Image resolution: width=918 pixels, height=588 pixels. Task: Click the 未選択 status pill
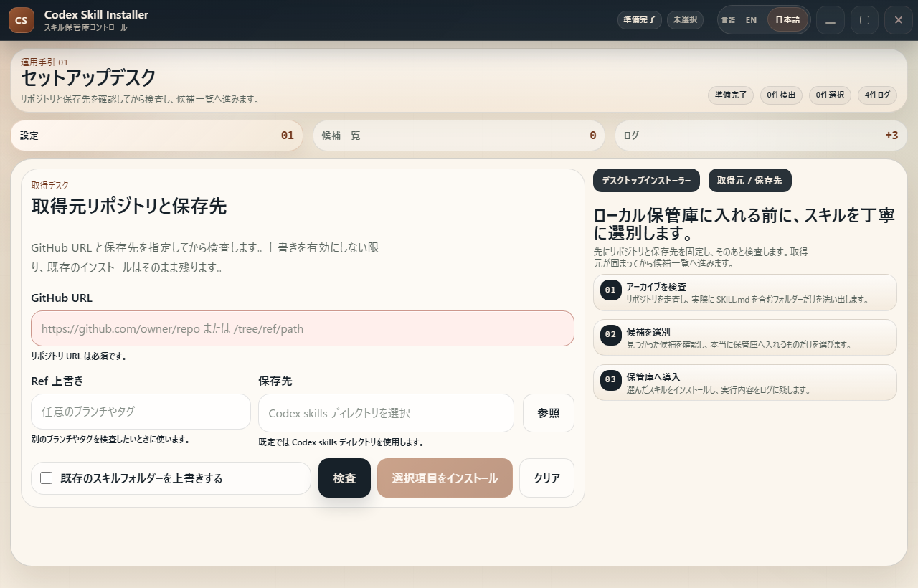(685, 20)
